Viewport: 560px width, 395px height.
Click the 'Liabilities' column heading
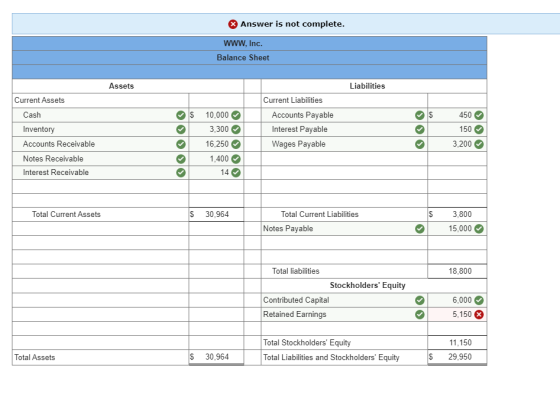pos(367,86)
